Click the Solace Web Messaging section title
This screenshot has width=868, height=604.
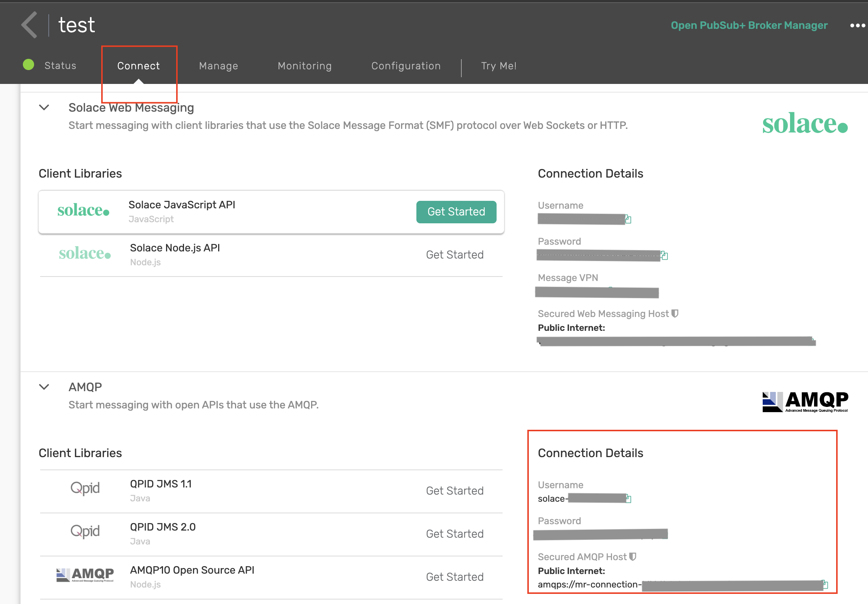pyautogui.click(x=131, y=108)
